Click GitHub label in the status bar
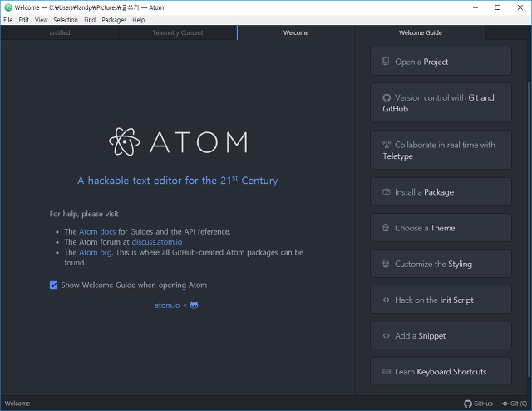The width and height of the screenshot is (532, 411). click(483, 404)
